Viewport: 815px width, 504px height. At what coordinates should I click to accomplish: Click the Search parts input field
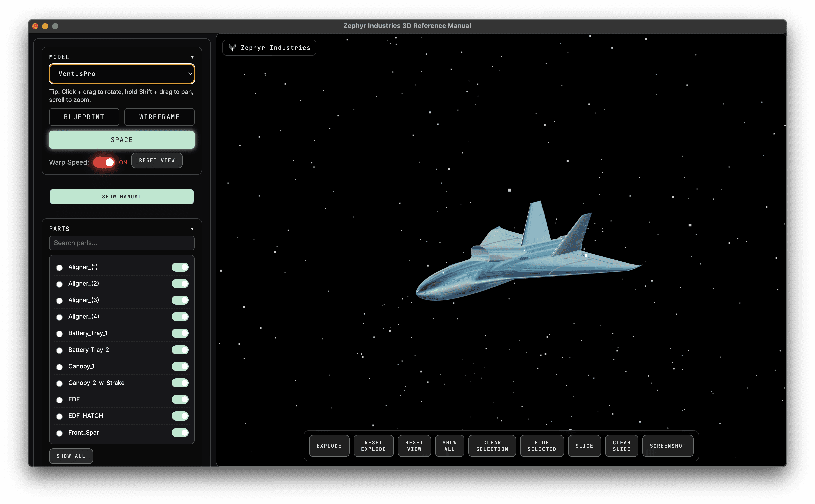(x=122, y=243)
